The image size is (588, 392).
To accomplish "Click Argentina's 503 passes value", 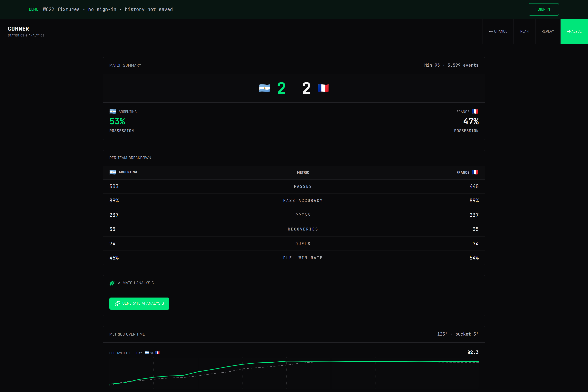I will pos(114,187).
